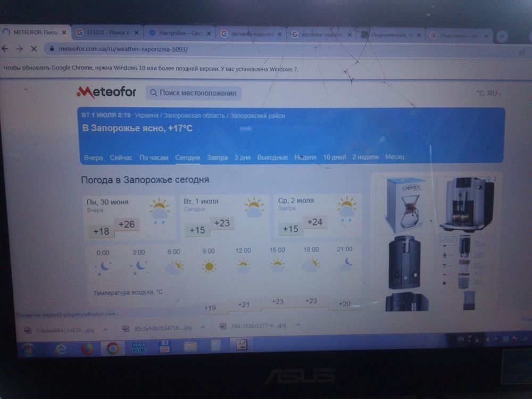This screenshot has width=532, height=399.
Task: Close the Настройки browser tab
Action: [209, 33]
